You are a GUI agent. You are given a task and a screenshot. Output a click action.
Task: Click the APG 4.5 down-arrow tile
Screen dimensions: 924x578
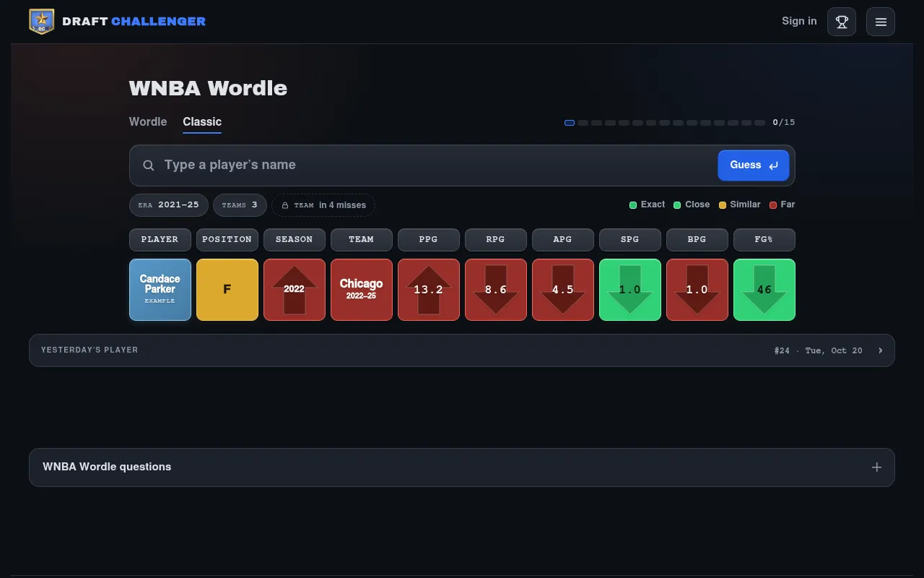click(563, 290)
